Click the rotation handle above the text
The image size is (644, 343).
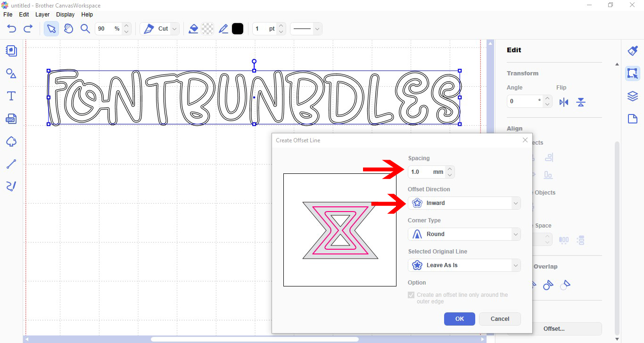point(254,62)
